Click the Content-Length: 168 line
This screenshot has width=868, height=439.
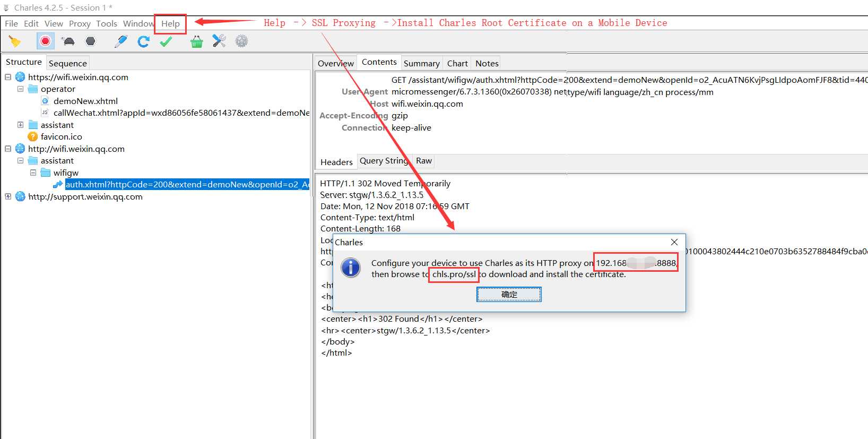click(360, 228)
